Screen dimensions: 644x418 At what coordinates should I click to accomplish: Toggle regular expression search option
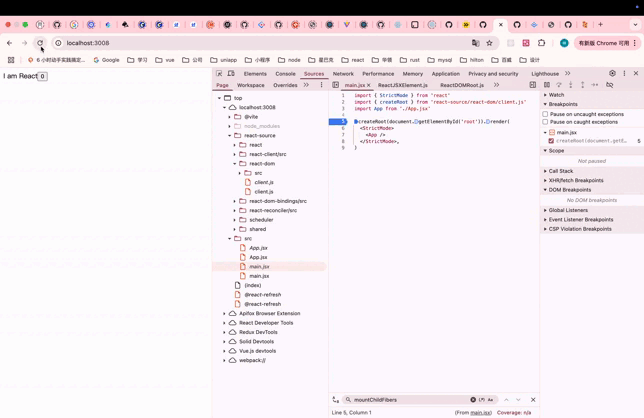(482, 400)
